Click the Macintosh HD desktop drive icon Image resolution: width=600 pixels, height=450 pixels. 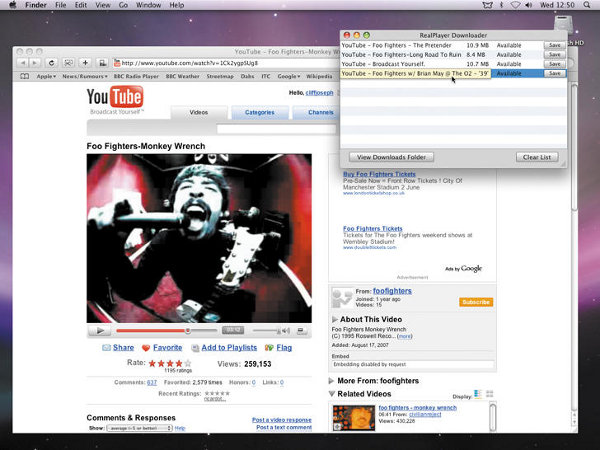563,26
